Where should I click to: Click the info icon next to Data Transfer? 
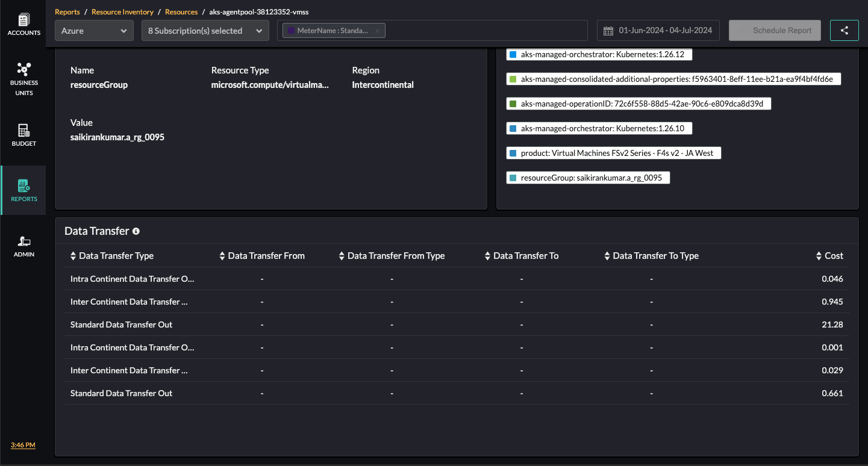click(x=136, y=231)
